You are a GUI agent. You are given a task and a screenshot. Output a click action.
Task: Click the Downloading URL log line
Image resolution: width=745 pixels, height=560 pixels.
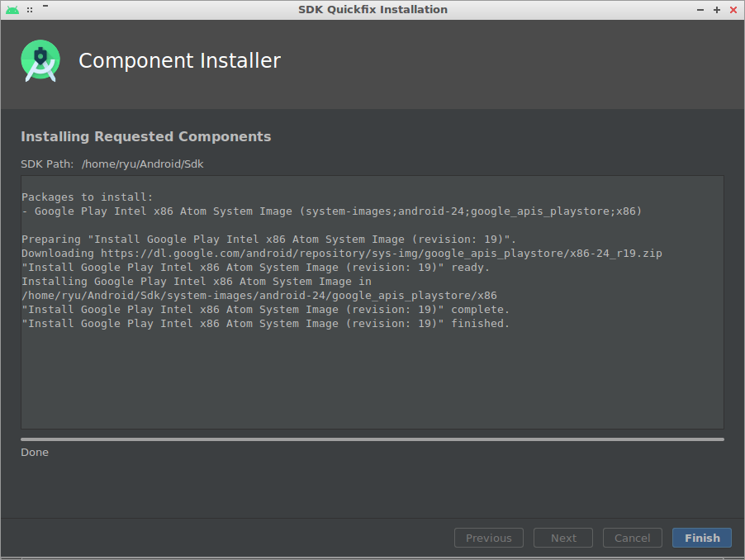[x=342, y=254]
